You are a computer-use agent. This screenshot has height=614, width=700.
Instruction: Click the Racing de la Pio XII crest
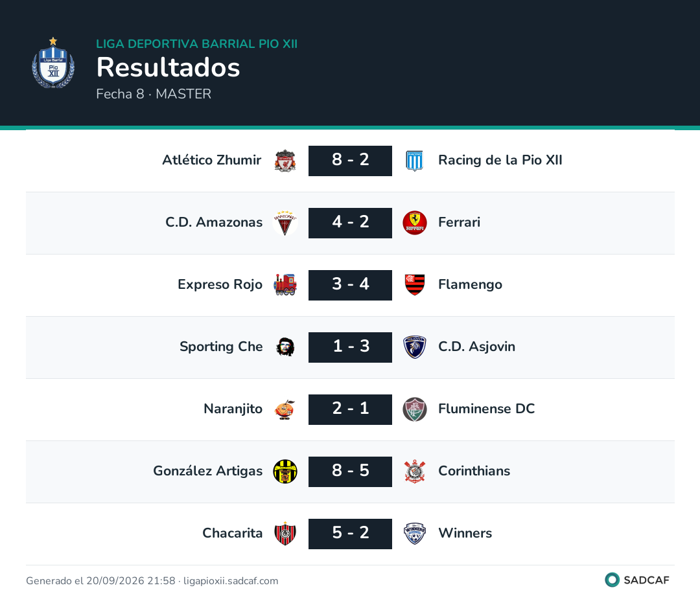coord(414,161)
